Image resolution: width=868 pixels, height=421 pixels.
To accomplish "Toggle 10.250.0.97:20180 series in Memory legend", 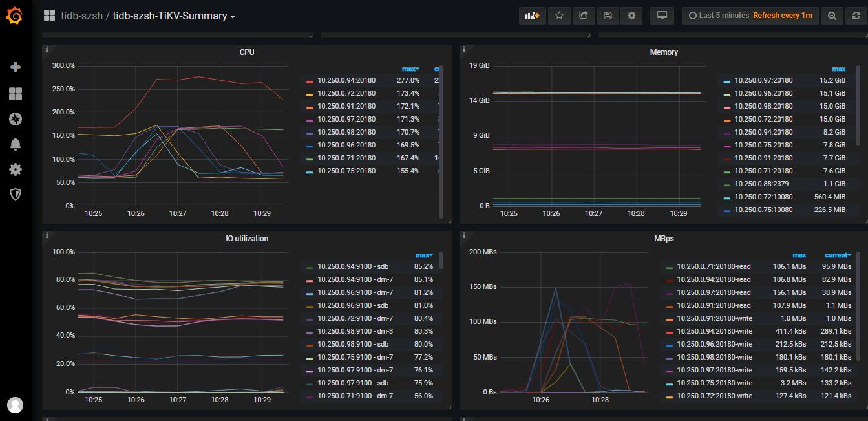I will tap(763, 80).
